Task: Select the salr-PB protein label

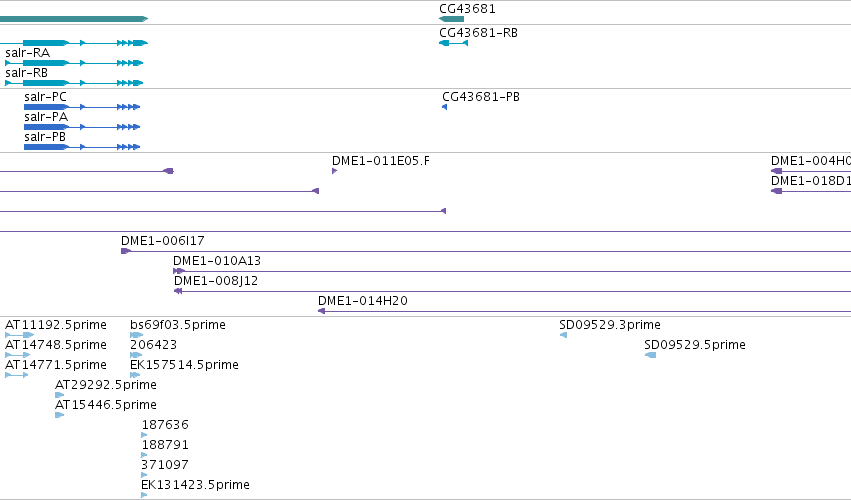Action: (x=45, y=137)
